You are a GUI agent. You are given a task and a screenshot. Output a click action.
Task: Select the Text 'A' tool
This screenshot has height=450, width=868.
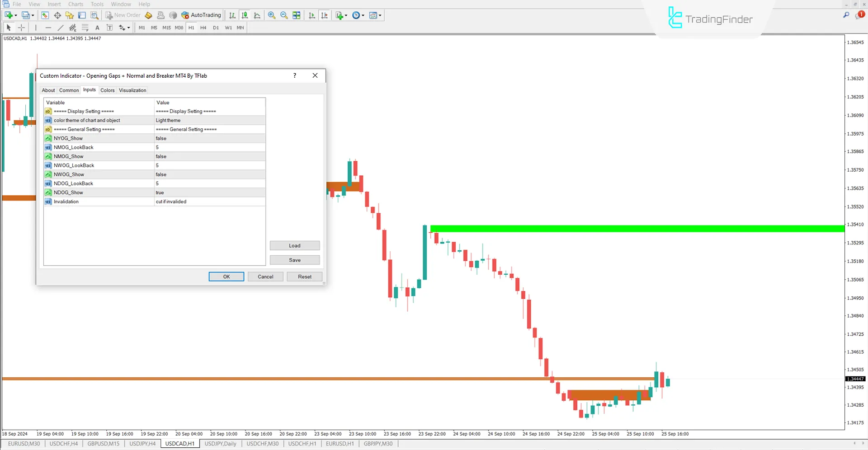97,28
